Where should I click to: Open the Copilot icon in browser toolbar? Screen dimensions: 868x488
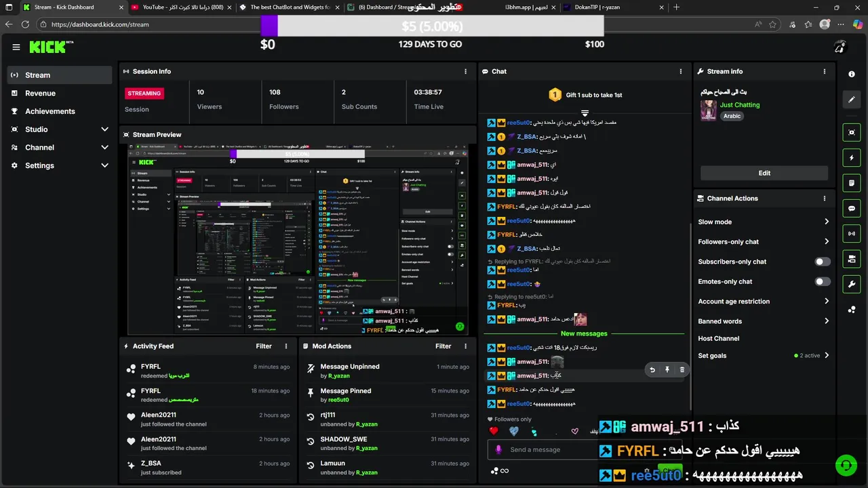pos(857,24)
